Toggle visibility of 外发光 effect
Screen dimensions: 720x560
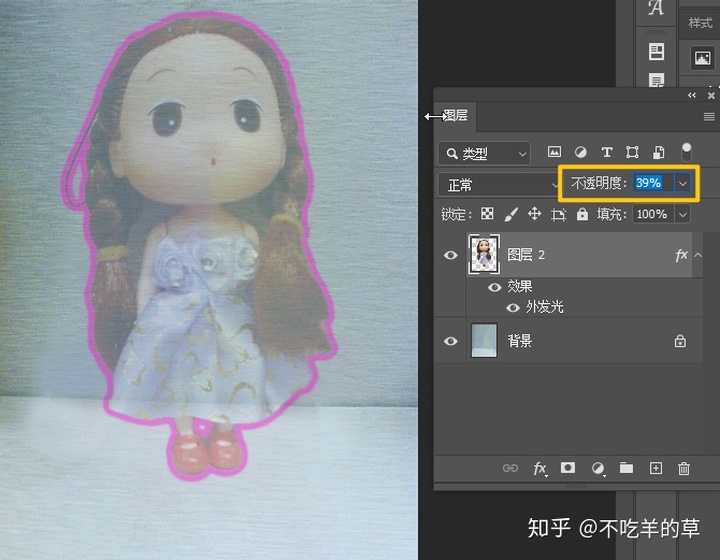(512, 308)
